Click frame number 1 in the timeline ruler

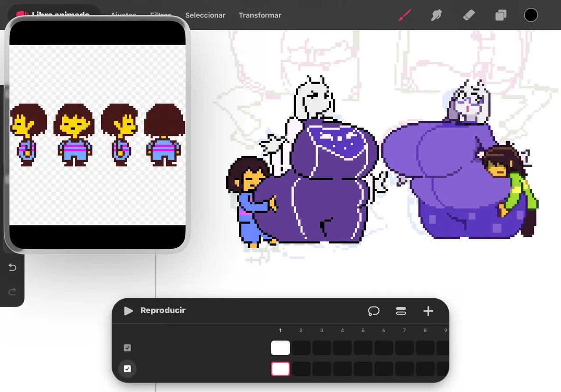(280, 331)
